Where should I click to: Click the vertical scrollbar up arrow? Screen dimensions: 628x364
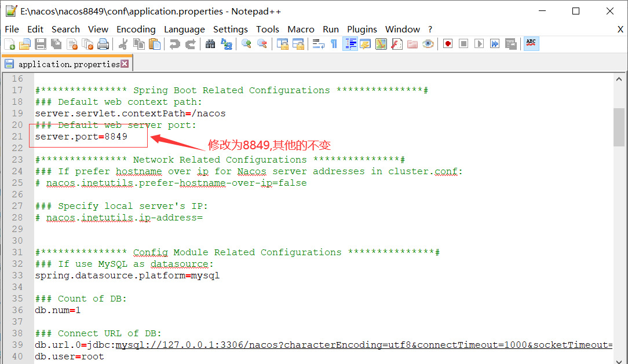(x=619, y=79)
